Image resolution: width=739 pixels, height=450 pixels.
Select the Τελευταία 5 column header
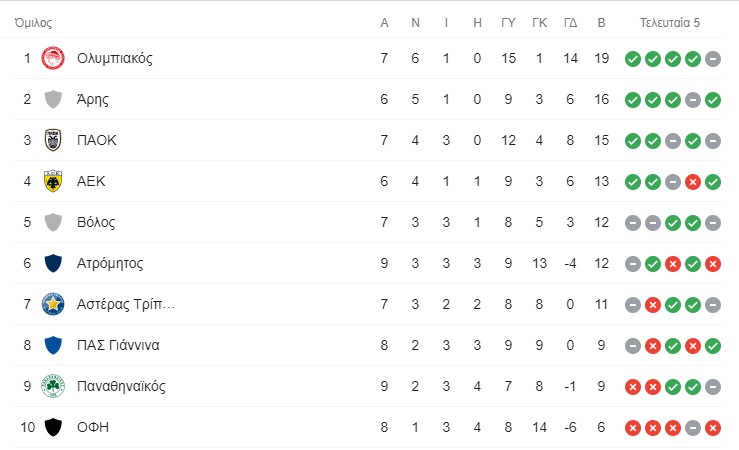point(669,23)
